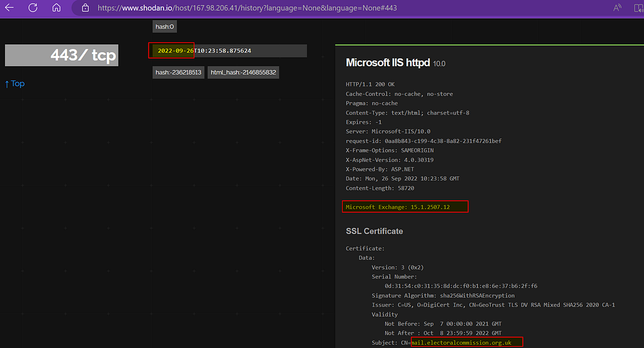Select the Not After validity date
The image size is (644, 348).
tap(443, 333)
